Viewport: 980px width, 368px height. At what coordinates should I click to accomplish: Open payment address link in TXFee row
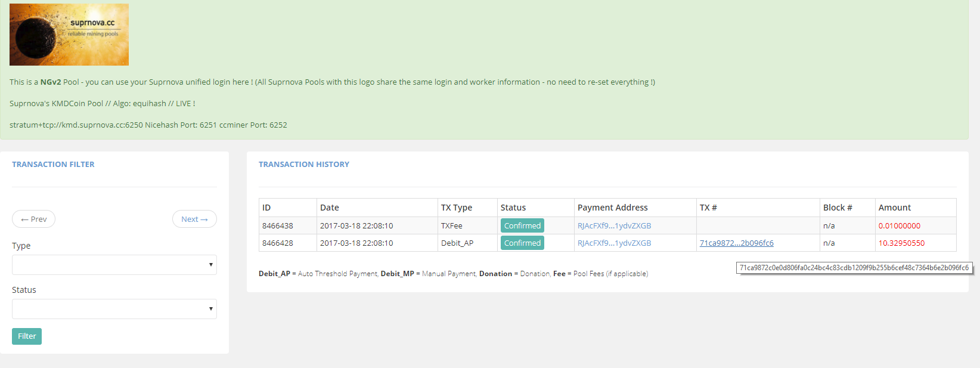point(614,226)
